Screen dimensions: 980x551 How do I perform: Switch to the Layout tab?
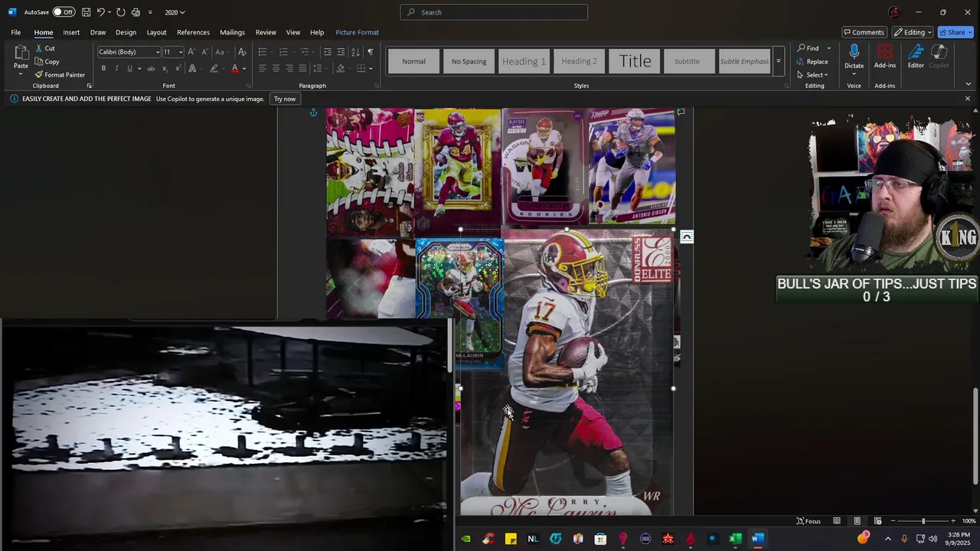click(156, 32)
